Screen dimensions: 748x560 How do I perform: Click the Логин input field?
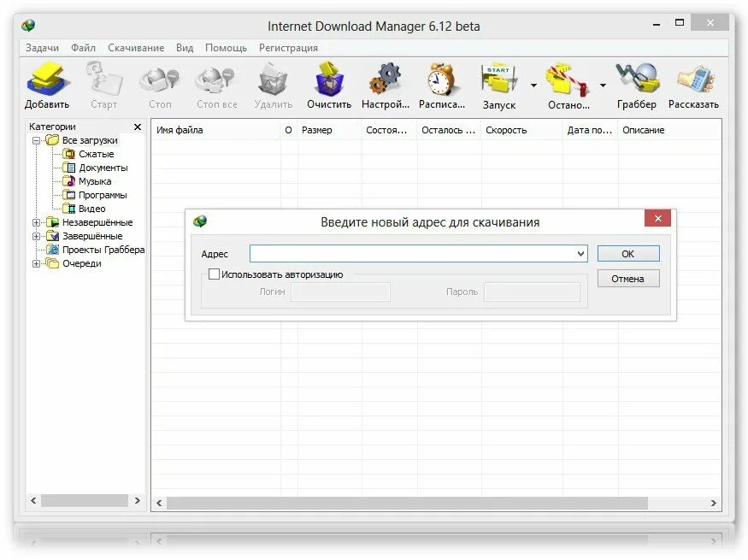click(x=340, y=292)
